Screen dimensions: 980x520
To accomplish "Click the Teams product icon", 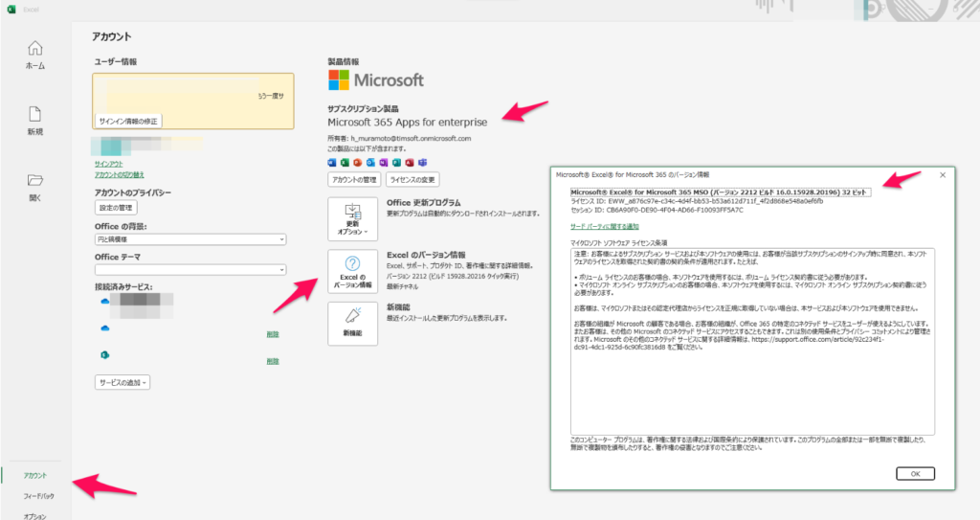I will pos(422,163).
